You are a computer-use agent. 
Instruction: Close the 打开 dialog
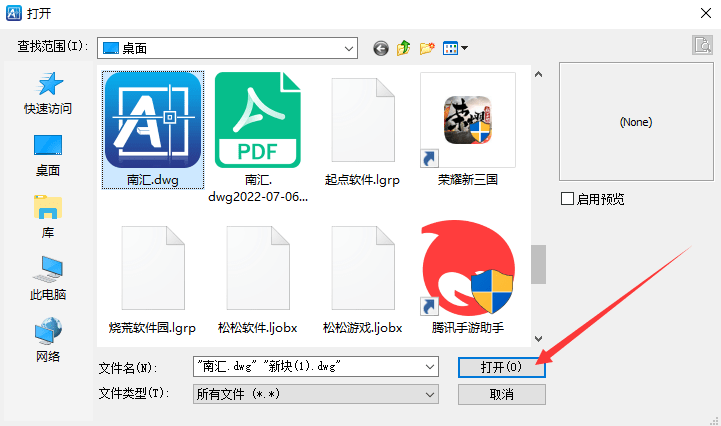pos(706,13)
